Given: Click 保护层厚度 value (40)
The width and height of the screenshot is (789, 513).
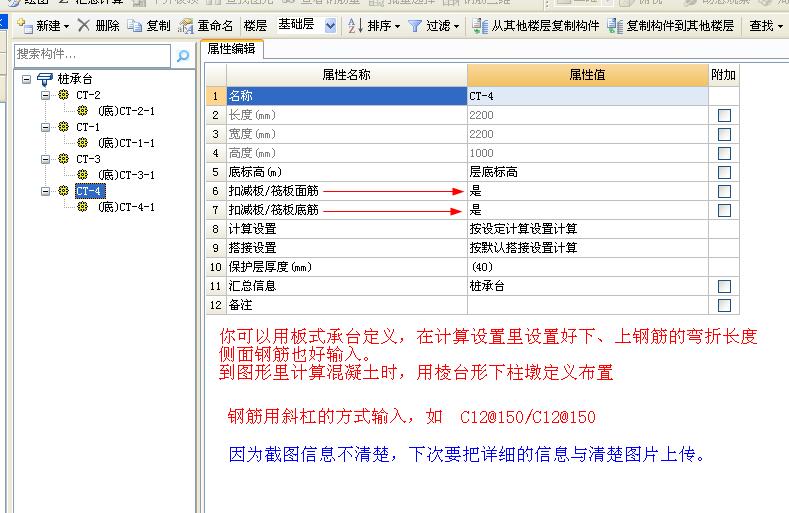Looking at the screenshot, I should tap(587, 267).
